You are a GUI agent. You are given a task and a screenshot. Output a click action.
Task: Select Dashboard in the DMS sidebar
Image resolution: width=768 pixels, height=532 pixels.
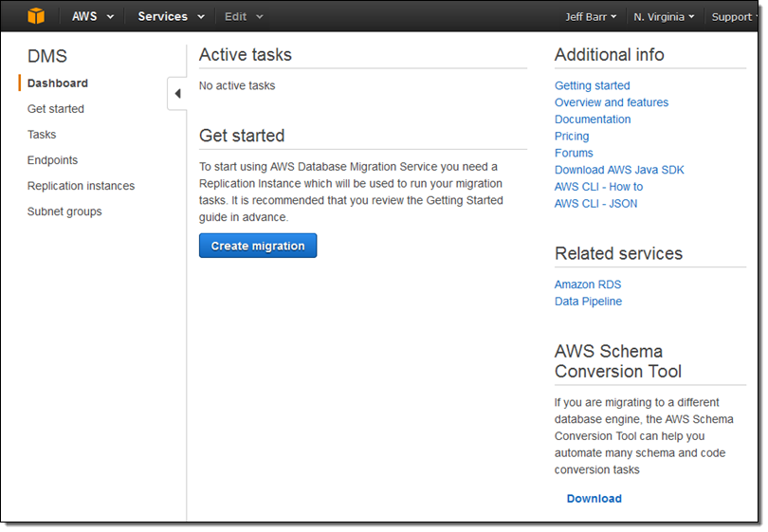58,83
